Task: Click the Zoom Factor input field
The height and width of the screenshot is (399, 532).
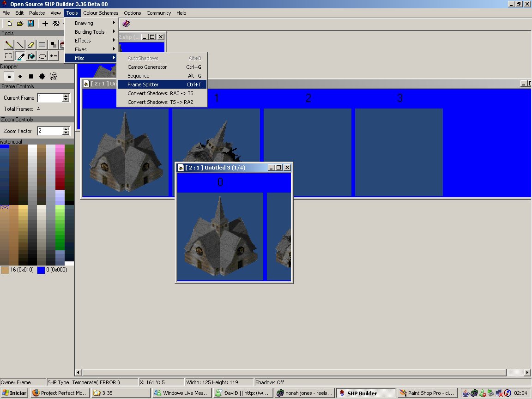Action: click(x=50, y=131)
